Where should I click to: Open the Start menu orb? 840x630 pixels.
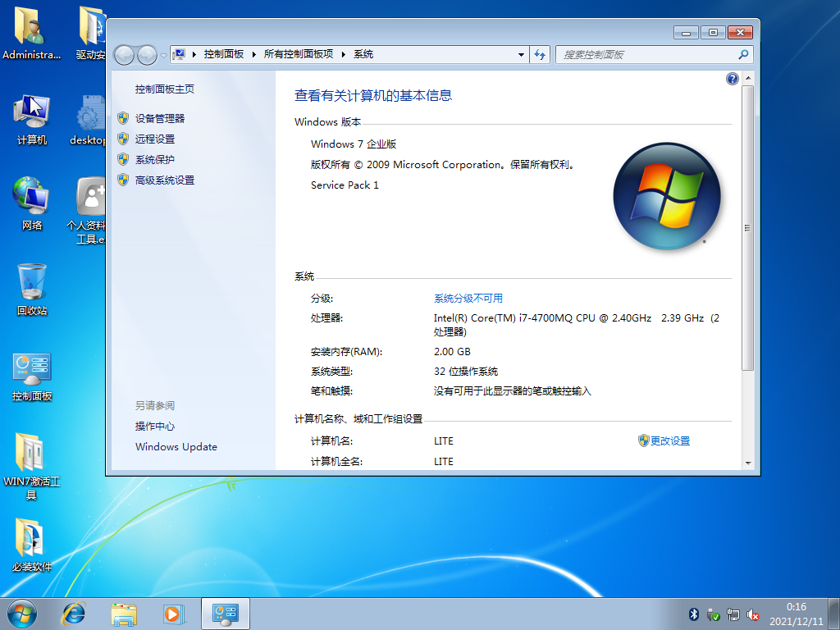pos(22,614)
